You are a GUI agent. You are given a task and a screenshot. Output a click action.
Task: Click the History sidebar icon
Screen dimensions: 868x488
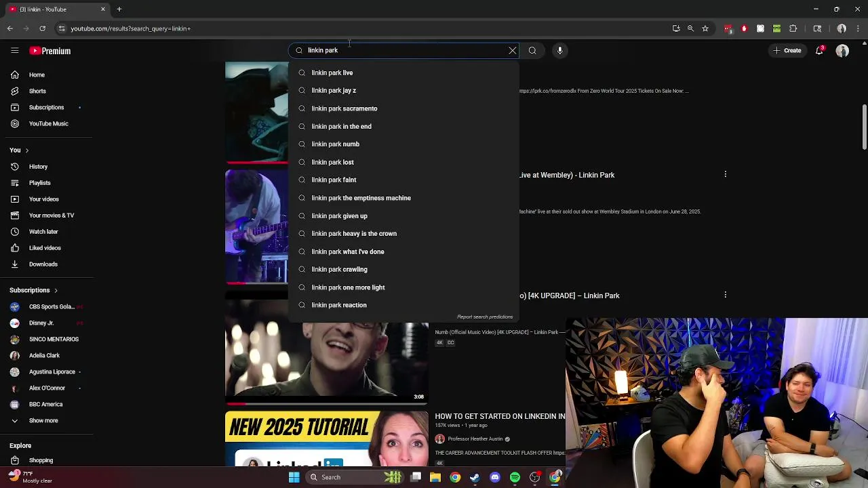[15, 167]
